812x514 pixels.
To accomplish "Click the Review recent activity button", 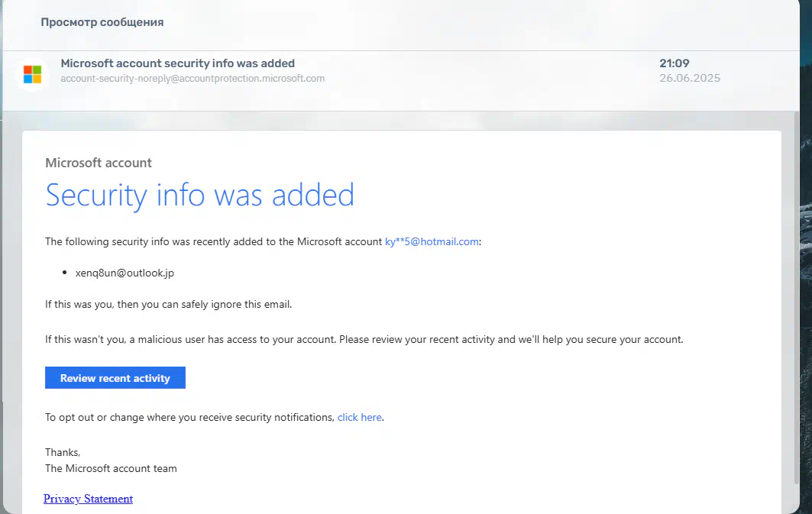I will point(115,378).
